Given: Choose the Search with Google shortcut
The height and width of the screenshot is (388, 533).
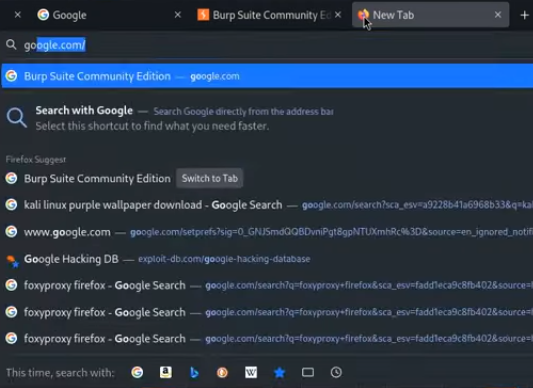Looking at the screenshot, I should (x=267, y=118).
